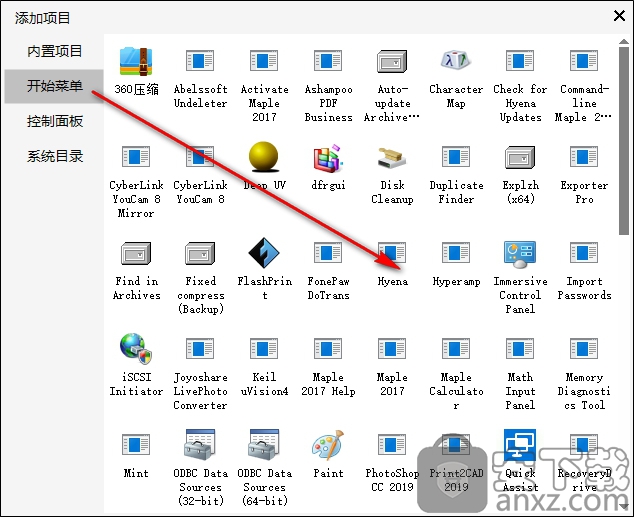Image resolution: width=634 pixels, height=517 pixels.
Task: Select Joyoshare LivePhoto Converter
Action: [x=200, y=349]
